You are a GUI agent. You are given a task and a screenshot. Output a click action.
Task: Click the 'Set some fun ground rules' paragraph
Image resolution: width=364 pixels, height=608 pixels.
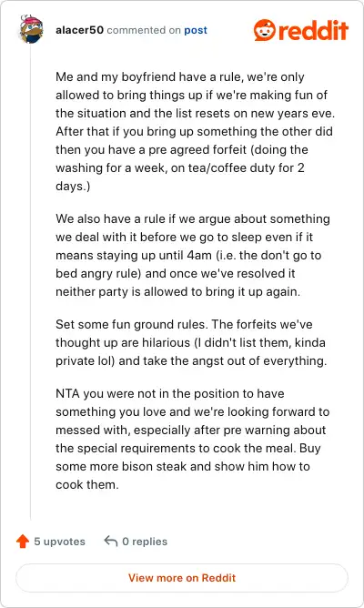click(191, 342)
